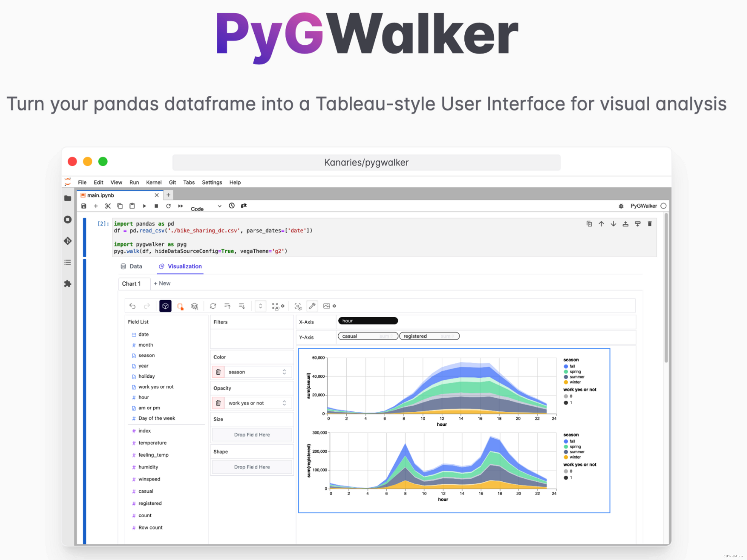Open the table of contents sidebar icon
This screenshot has width=747, height=560.
tap(68, 262)
